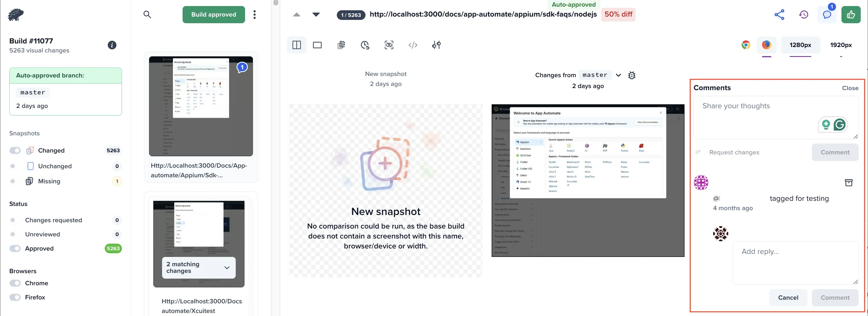Go to previous snapshot arrow
Image resolution: width=868 pixels, height=316 pixels.
click(x=296, y=14)
